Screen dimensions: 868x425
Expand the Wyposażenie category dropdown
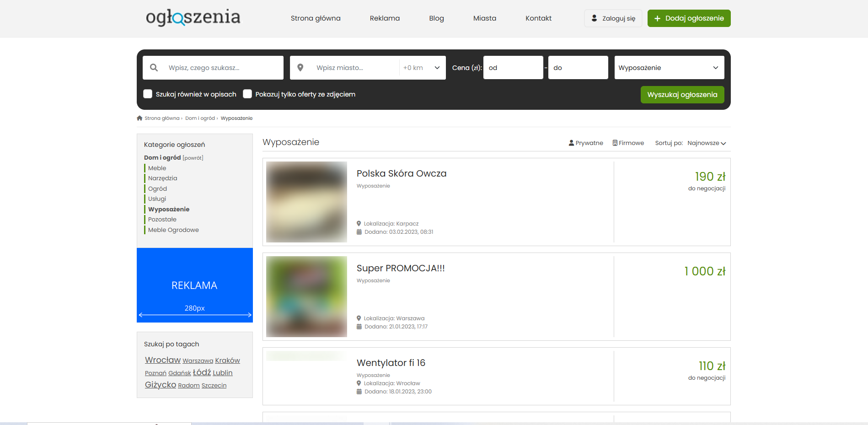point(669,68)
